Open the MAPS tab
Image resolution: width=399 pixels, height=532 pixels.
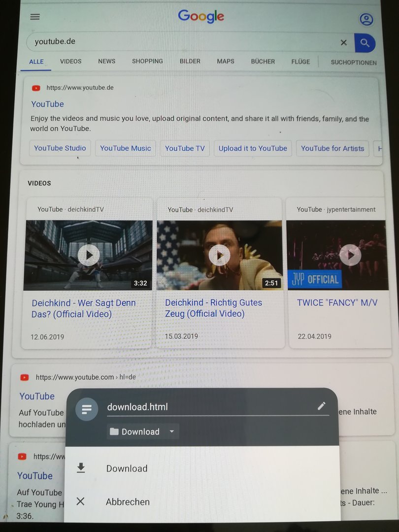(x=226, y=62)
